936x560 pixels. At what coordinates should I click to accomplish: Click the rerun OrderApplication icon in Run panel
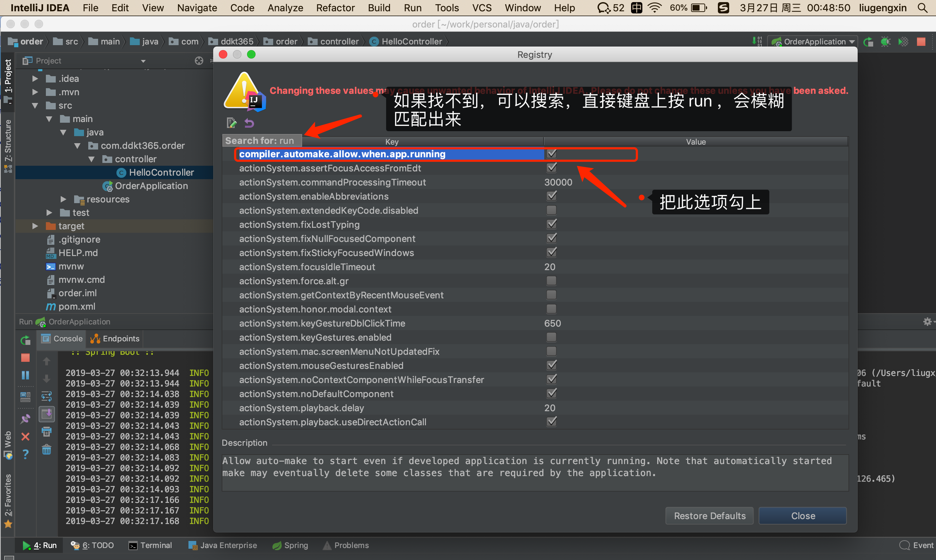pyautogui.click(x=25, y=340)
